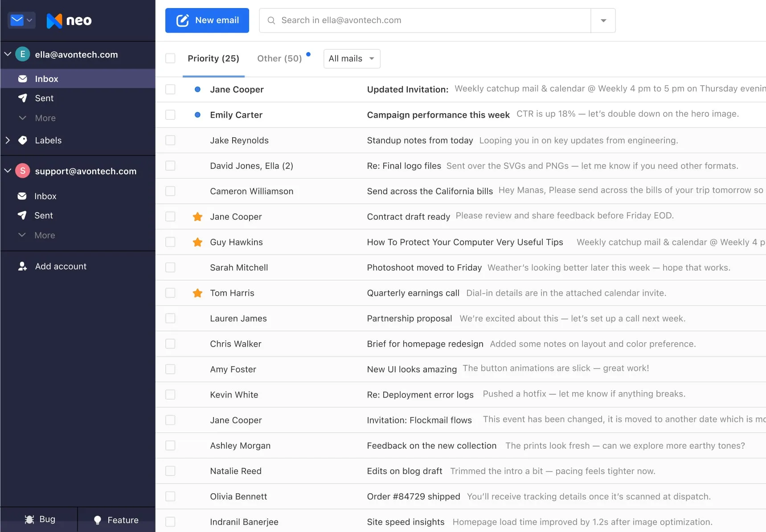Expand the Labels section chevron
The width and height of the screenshot is (766, 532).
pyautogui.click(x=8, y=140)
